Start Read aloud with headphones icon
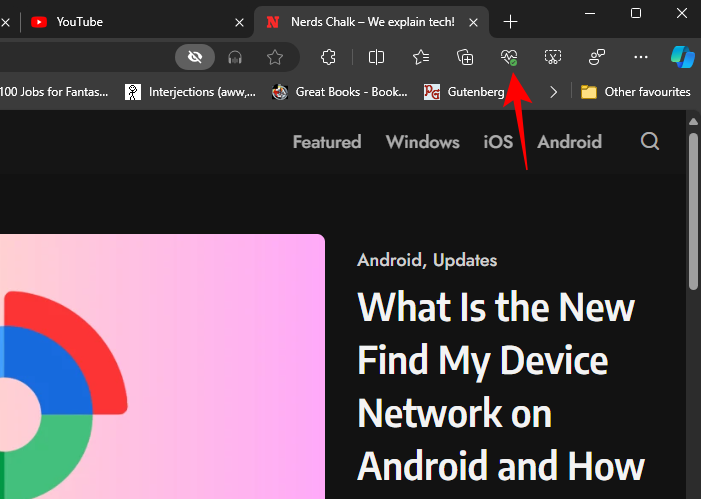The width and height of the screenshot is (701, 499). coord(235,57)
